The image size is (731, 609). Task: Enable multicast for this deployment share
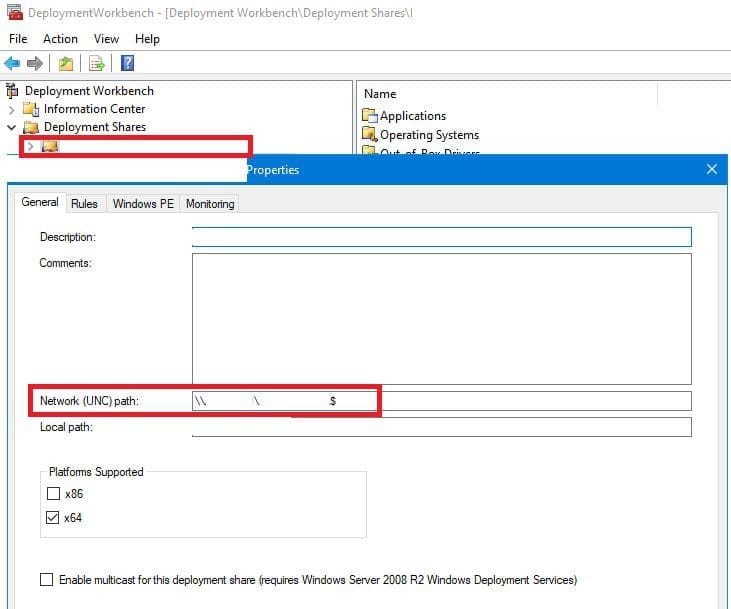(x=46, y=580)
